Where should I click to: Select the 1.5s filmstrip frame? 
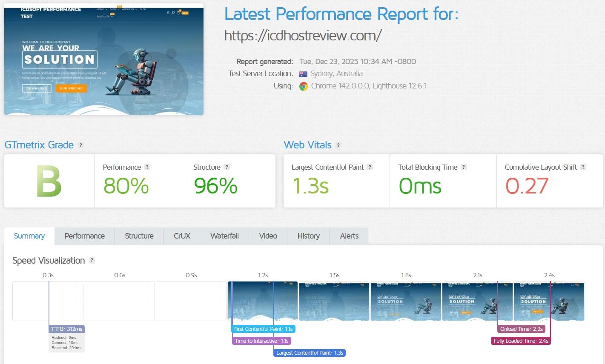(334, 301)
